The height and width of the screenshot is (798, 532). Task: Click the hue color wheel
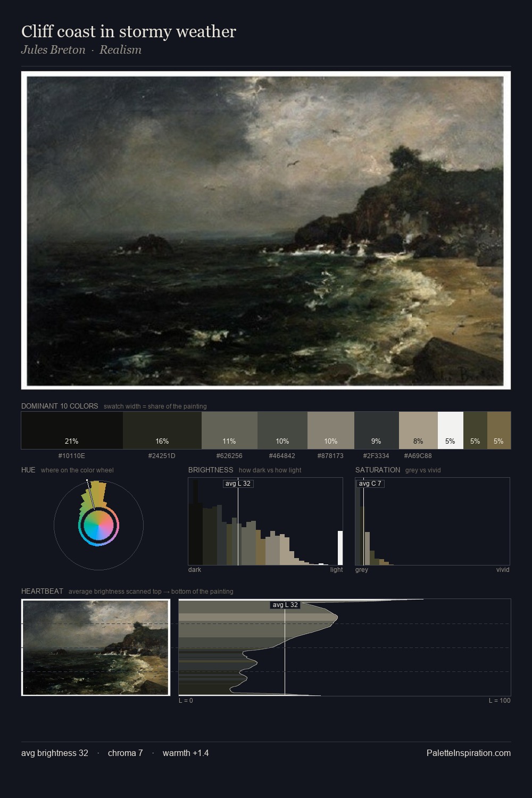tap(98, 526)
